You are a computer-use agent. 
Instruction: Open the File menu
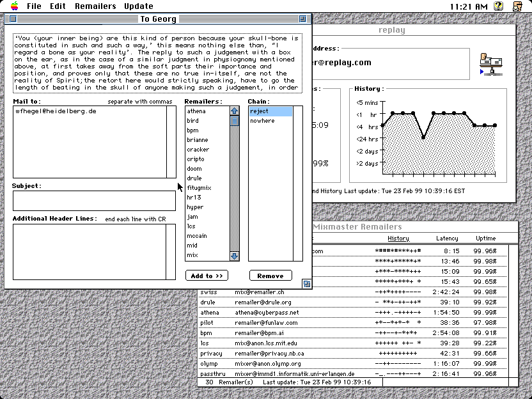(34, 6)
